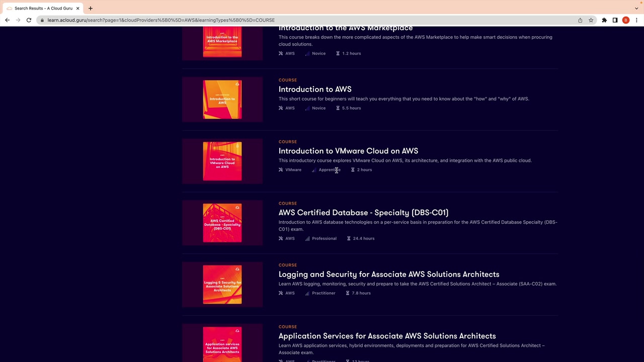Click the browser forward arrow
Screen dimensions: 644x362
pyautogui.click(x=18, y=20)
